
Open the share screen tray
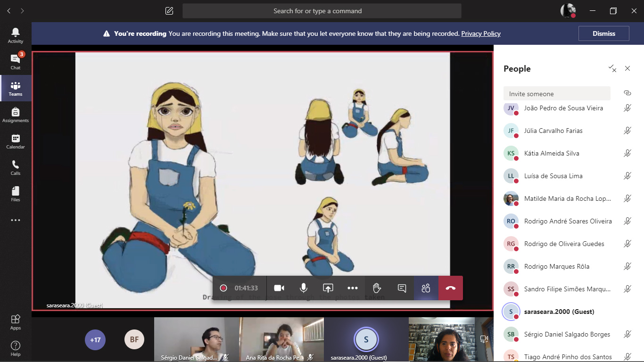tap(328, 288)
